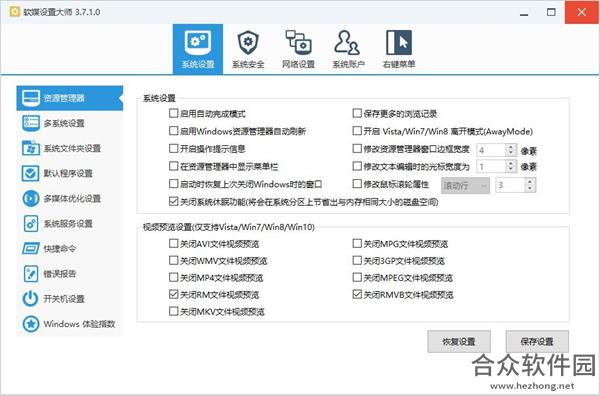
Task: Check 启用Windows资源管理器自动刷新
Action: [x=173, y=131]
